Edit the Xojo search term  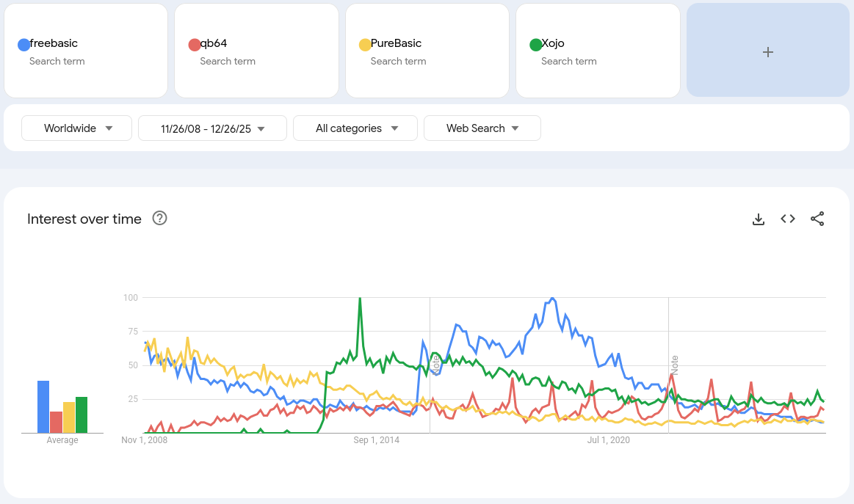point(553,43)
